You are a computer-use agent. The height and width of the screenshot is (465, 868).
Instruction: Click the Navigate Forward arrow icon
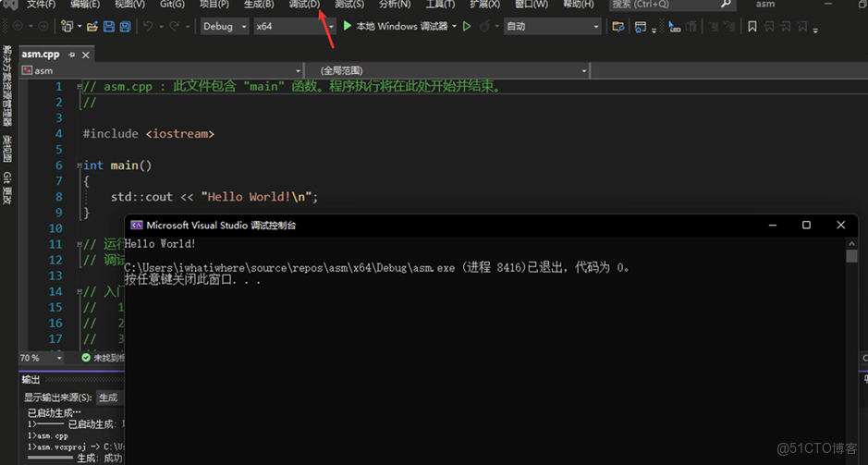(43, 26)
